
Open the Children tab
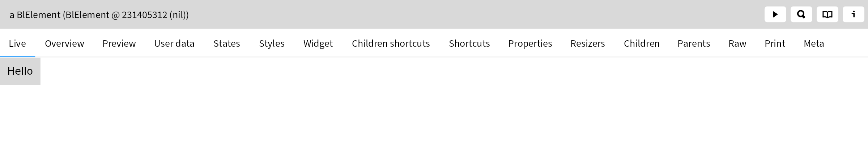coord(642,43)
